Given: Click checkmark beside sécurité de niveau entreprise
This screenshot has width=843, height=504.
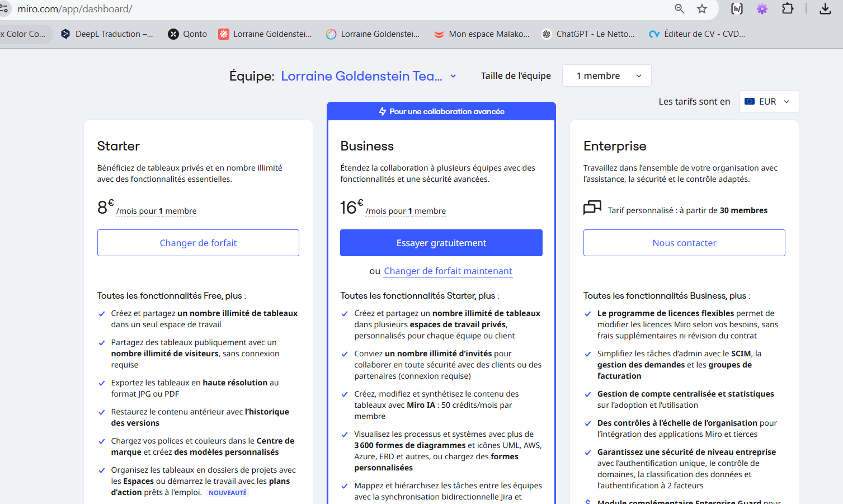Looking at the screenshot, I should click(588, 453).
